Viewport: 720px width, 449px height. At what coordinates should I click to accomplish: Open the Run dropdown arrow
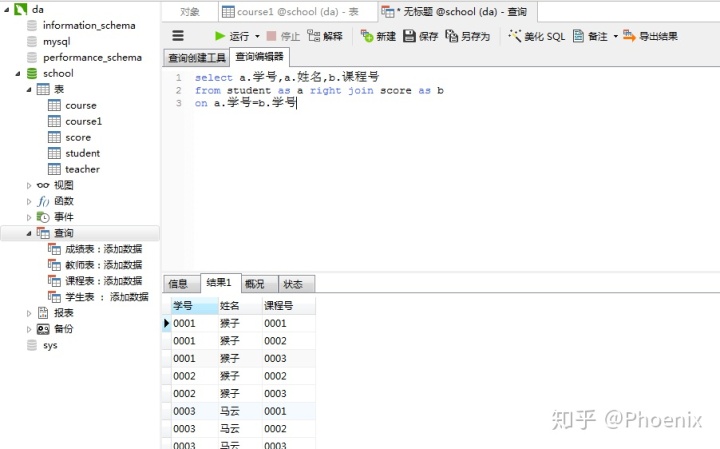pos(257,36)
